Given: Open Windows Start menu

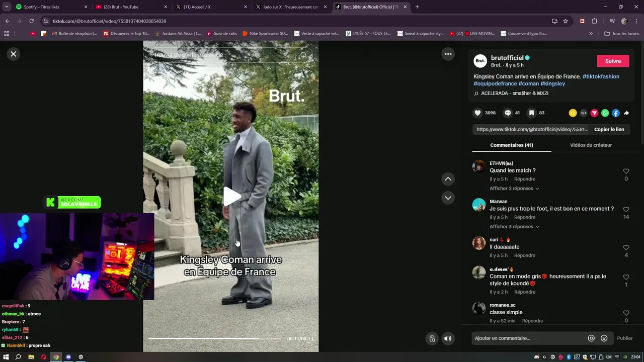Looking at the screenshot, I should tap(6, 357).
